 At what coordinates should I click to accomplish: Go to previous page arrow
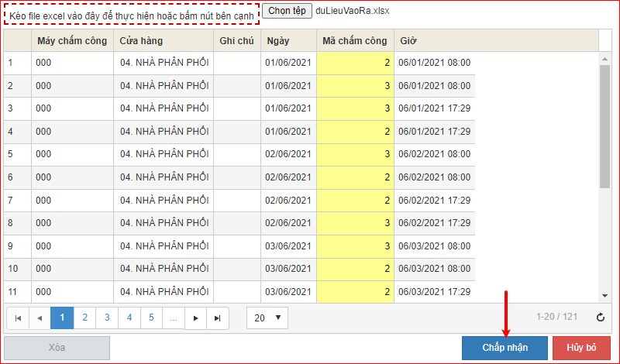pos(40,318)
